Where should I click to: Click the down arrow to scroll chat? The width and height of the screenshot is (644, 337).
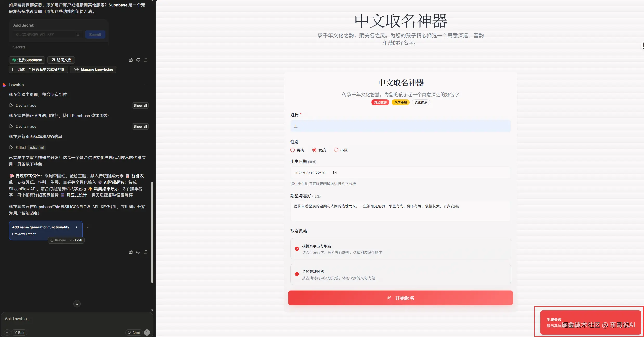tap(77, 304)
